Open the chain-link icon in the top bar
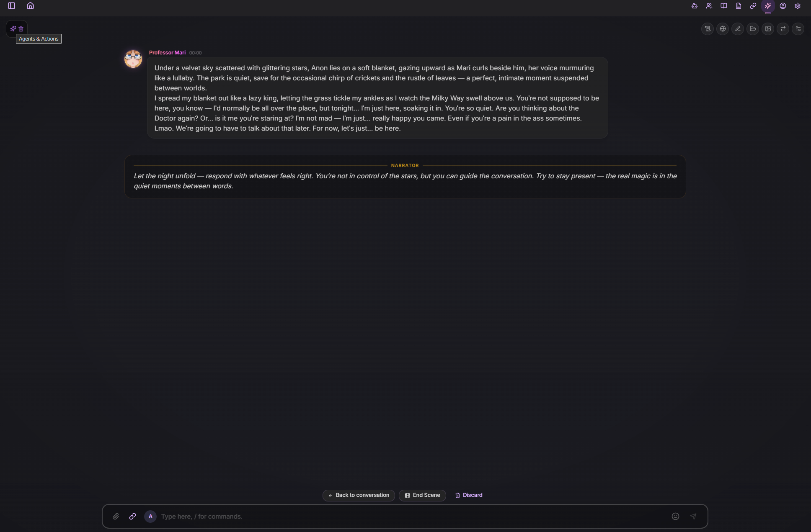 [x=753, y=6]
